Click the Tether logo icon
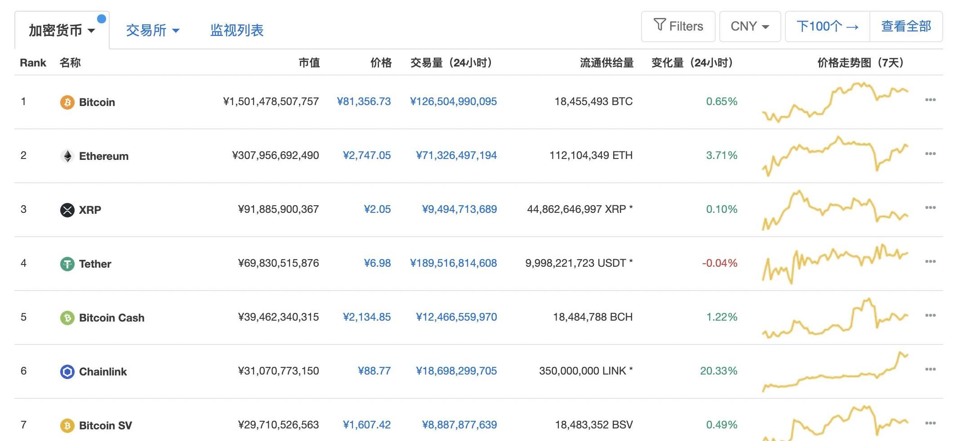 point(67,264)
